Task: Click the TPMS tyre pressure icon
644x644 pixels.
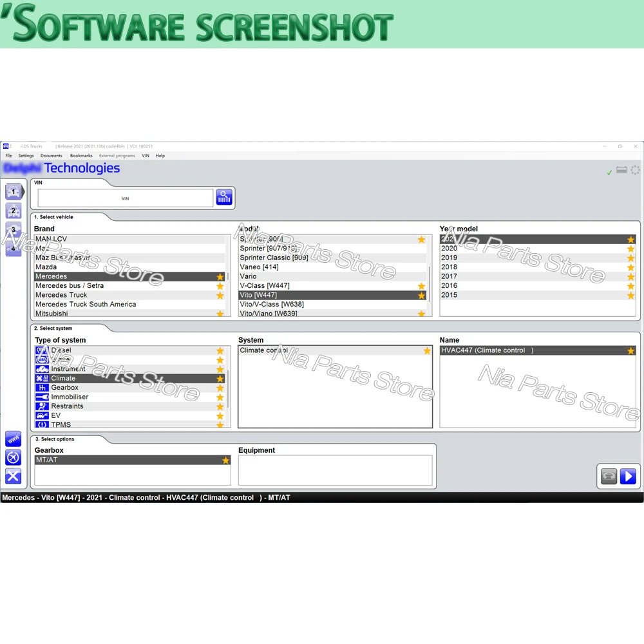Action: pyautogui.click(x=42, y=424)
